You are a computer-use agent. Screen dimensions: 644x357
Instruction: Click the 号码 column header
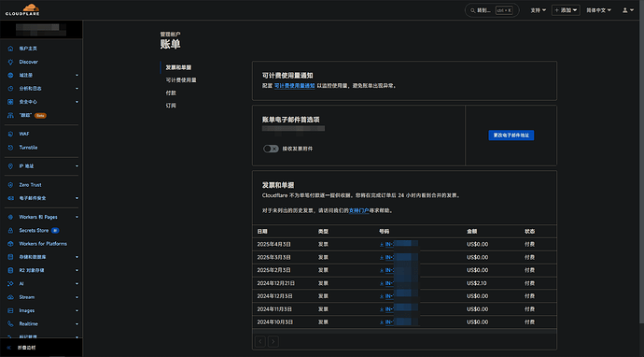point(384,232)
